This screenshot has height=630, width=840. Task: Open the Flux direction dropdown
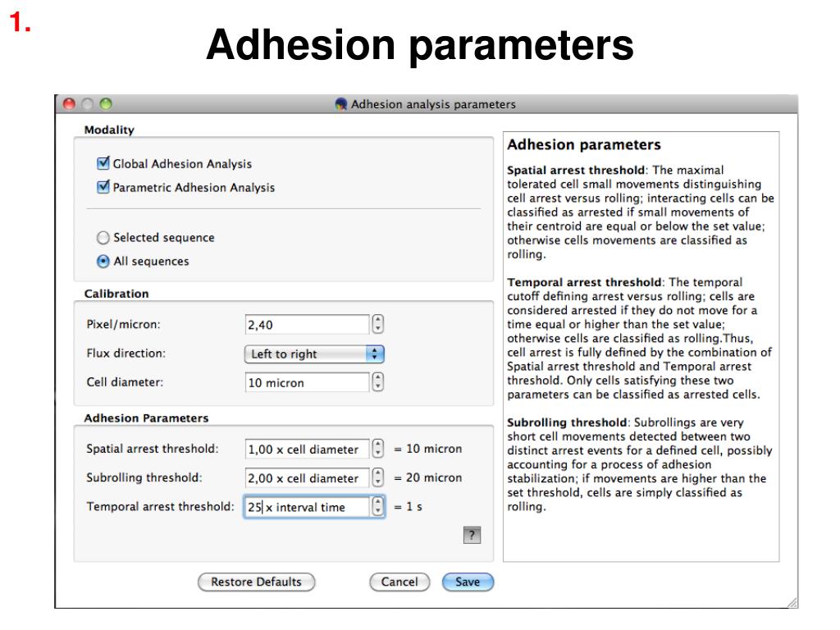pos(314,354)
